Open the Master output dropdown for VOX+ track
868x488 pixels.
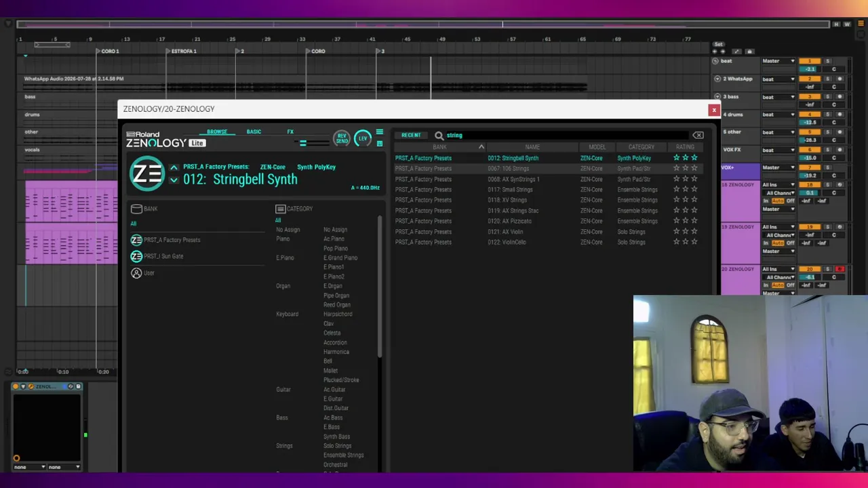[x=778, y=167]
